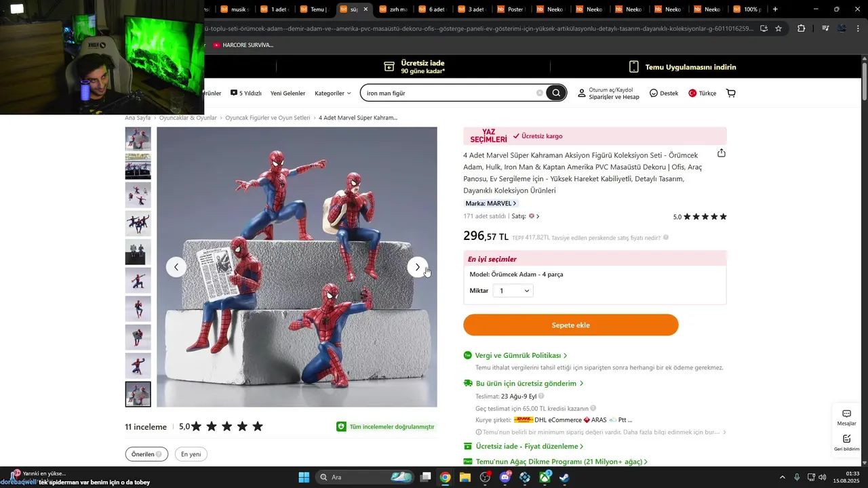Image resolution: width=868 pixels, height=488 pixels.
Task: Open Oturum aç/Kaydol account menu
Action: coord(608,93)
